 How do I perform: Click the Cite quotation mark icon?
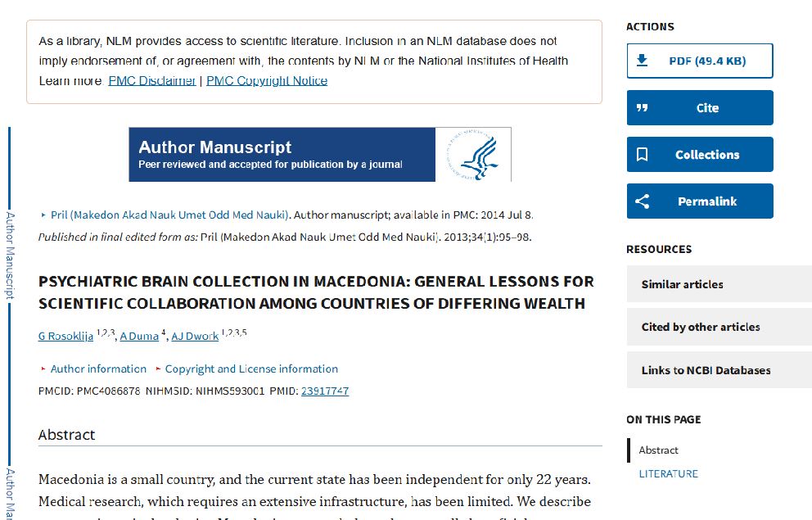point(643,108)
